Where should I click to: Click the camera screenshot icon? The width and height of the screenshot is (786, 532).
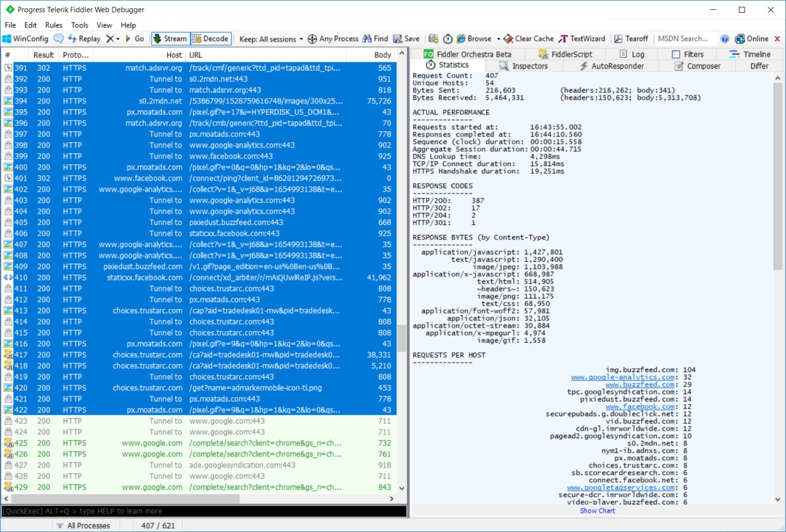tap(433, 39)
